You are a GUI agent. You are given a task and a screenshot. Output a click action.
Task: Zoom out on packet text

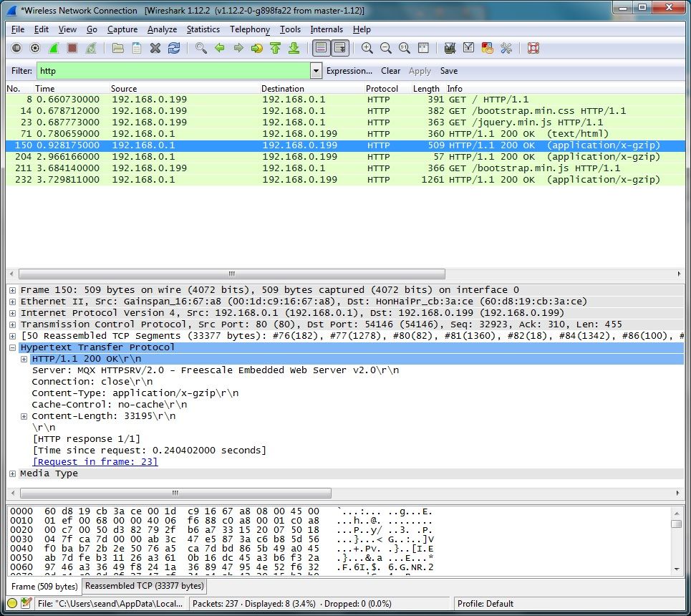coord(386,48)
